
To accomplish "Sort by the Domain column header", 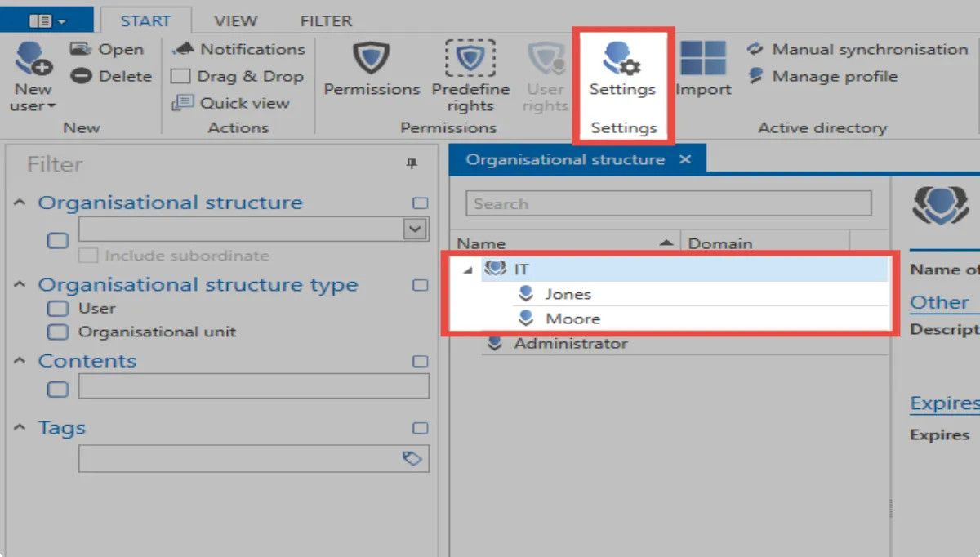I will [x=764, y=243].
